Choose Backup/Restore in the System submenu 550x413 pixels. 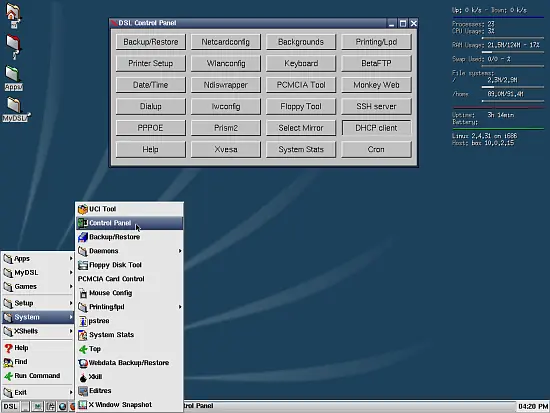(x=129, y=237)
